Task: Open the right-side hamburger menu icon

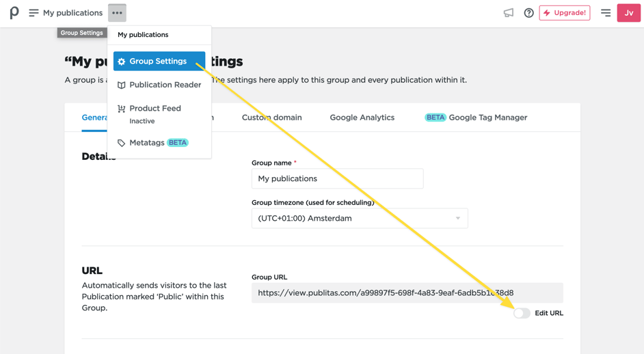Action: pyautogui.click(x=605, y=13)
